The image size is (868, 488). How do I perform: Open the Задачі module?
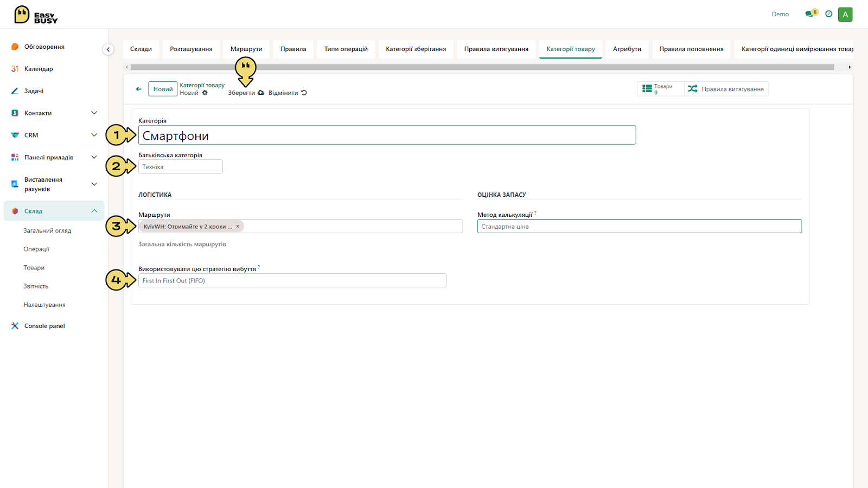tap(34, 91)
